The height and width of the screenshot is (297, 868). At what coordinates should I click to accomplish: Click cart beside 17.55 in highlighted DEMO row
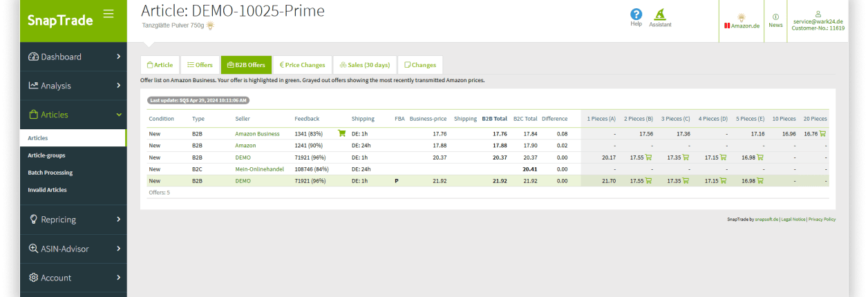648,181
